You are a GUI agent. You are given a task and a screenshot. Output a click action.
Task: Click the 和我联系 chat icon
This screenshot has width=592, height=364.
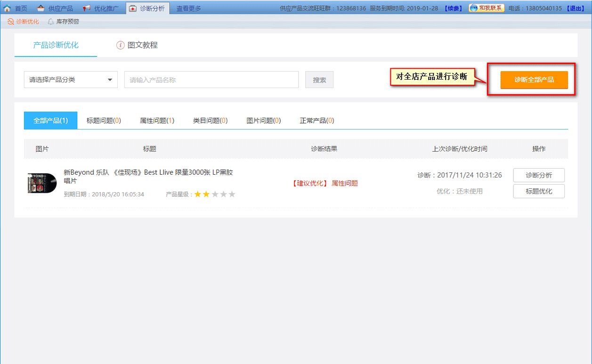pos(474,8)
